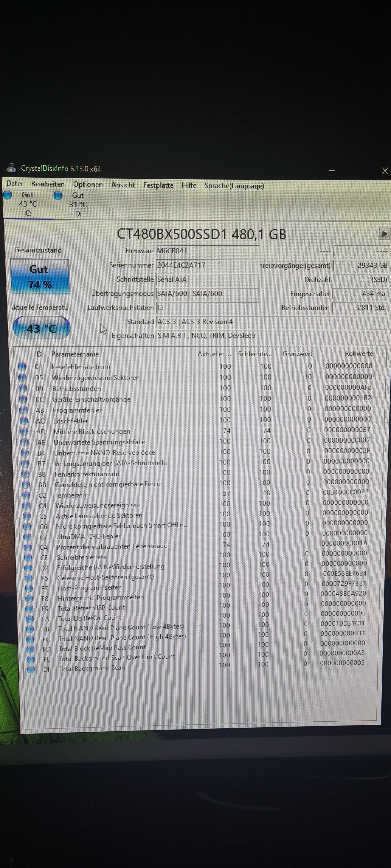Click status icon for Gemeldete nicht korrigierbare Fehler
Screen dimensions: 391x868
[x=26, y=485]
